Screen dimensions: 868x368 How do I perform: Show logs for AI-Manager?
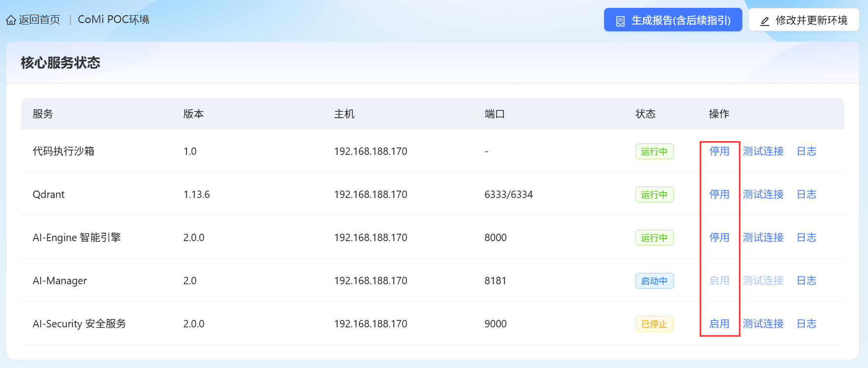[806, 280]
